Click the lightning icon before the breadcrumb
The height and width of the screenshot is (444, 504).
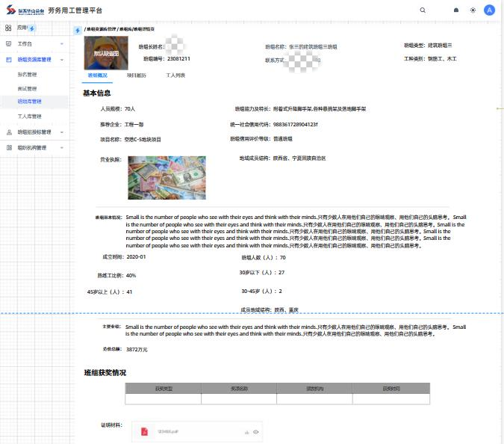coord(78,31)
